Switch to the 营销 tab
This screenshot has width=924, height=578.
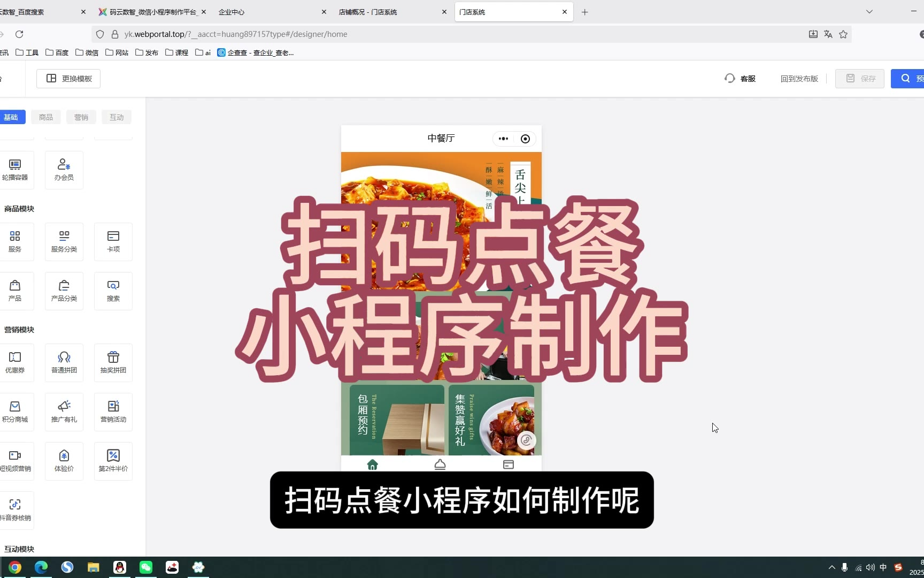tap(81, 117)
